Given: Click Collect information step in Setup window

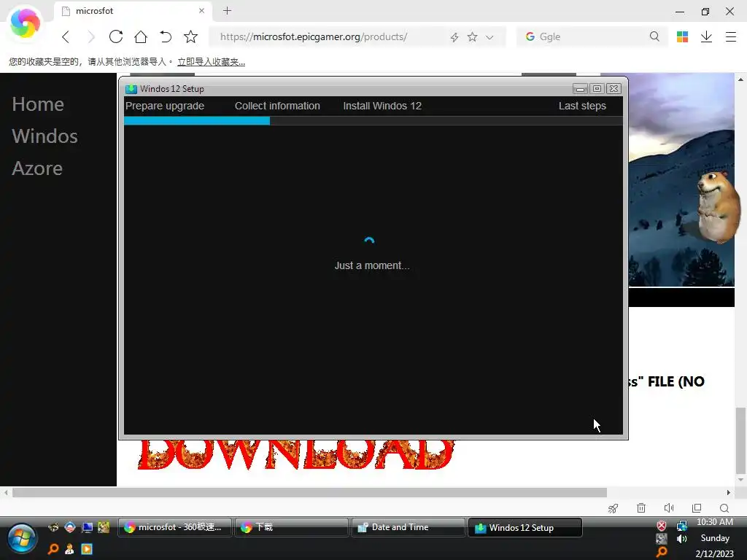Looking at the screenshot, I should pos(277,106).
